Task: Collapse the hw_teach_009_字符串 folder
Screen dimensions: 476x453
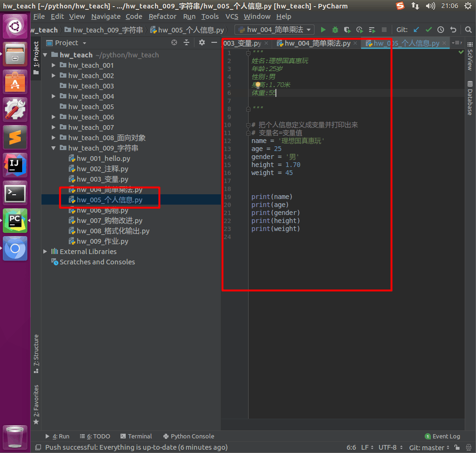Action: [x=53, y=148]
